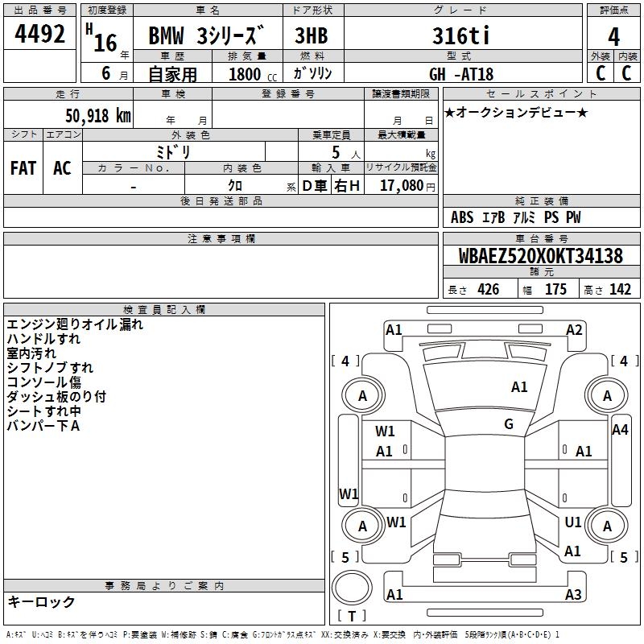The width and height of the screenshot is (644, 644).
Task: Click the width value 175
Action: (x=555, y=289)
